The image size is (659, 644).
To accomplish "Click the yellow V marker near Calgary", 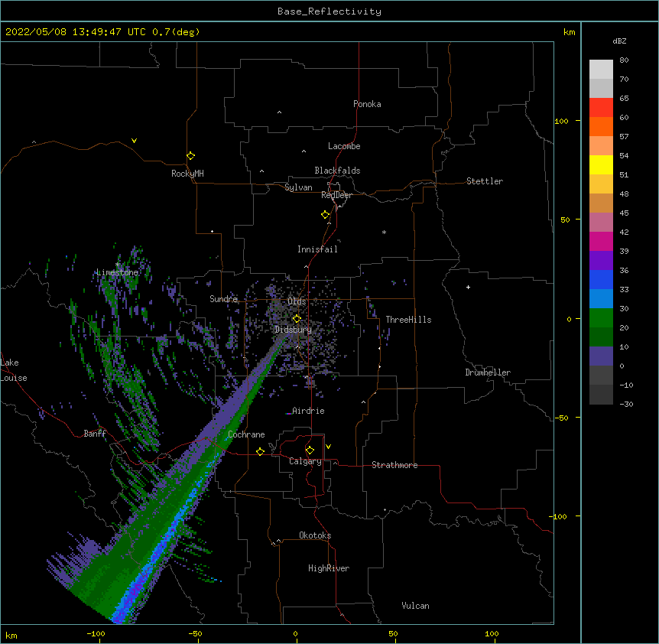I will [x=328, y=447].
